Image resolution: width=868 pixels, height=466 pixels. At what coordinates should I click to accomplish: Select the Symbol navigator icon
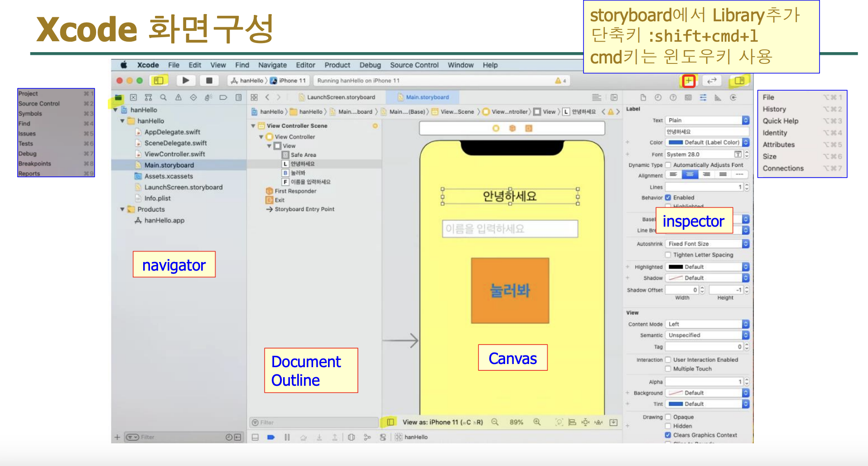click(x=148, y=97)
